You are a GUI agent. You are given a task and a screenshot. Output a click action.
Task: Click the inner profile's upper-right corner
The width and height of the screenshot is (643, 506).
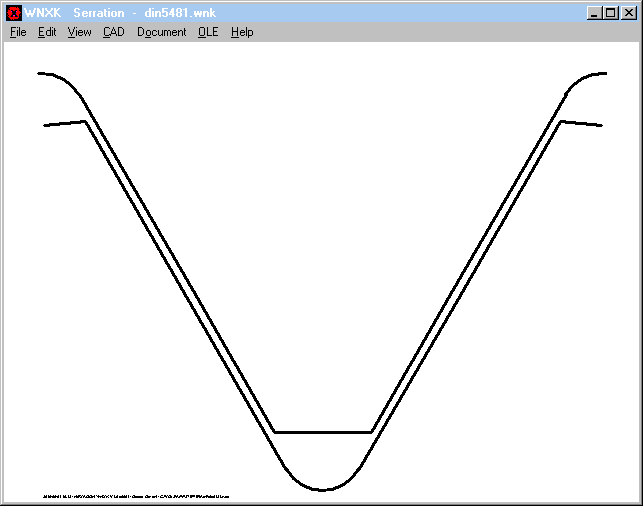coord(561,122)
